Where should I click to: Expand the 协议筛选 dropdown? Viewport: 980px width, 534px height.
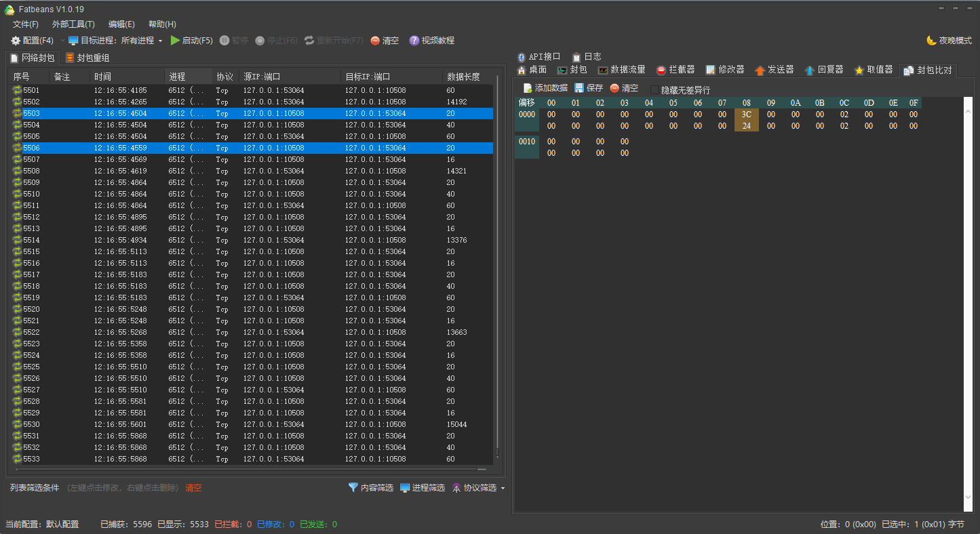point(503,489)
